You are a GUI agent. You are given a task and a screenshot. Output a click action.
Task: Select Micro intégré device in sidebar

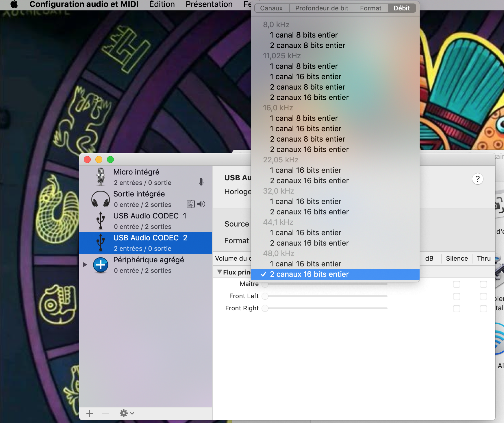click(x=146, y=177)
